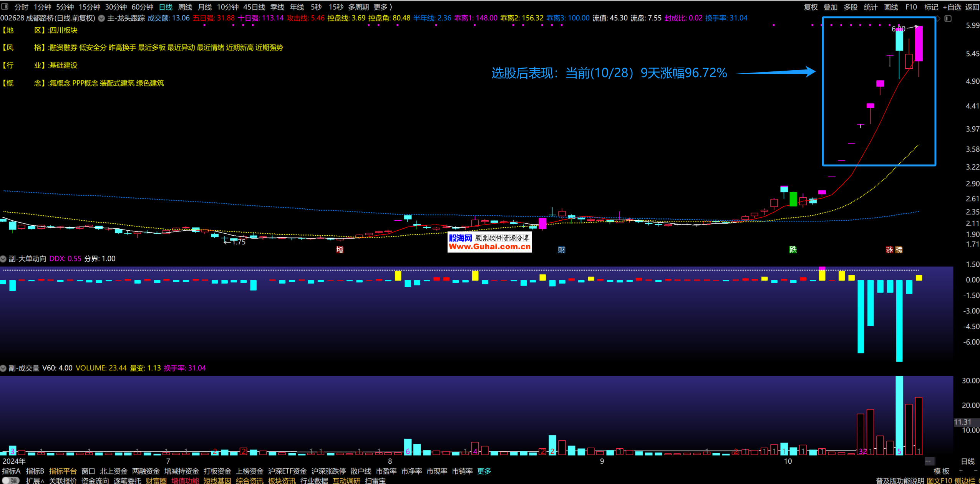
Task: Click the 榜 marker icon below chart
Action: tap(899, 250)
